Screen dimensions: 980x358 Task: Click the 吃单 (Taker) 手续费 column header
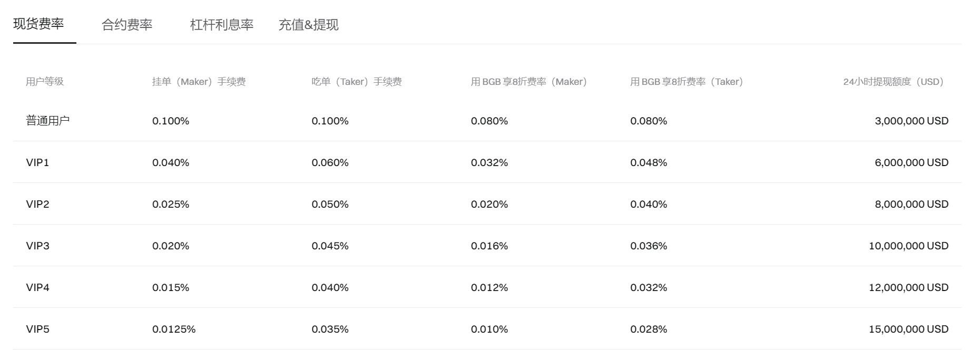click(x=357, y=82)
